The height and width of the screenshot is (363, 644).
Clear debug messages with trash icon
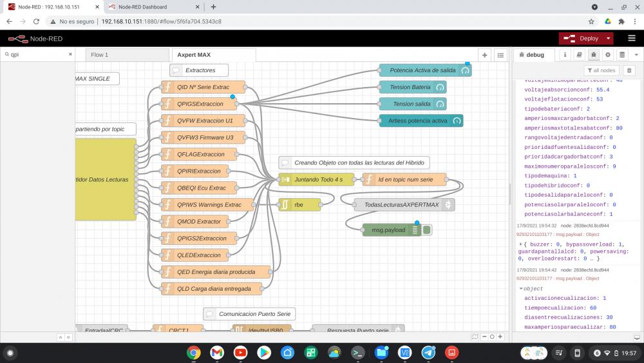[629, 70]
